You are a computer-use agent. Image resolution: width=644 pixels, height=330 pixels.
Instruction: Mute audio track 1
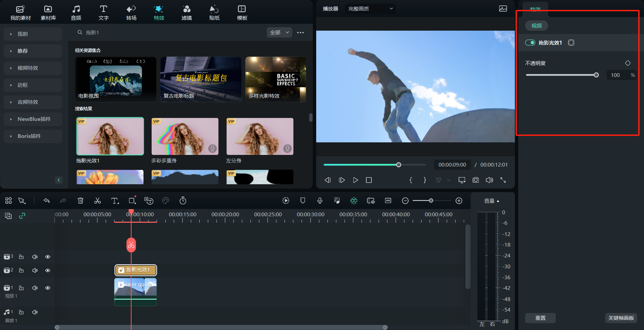point(35,312)
